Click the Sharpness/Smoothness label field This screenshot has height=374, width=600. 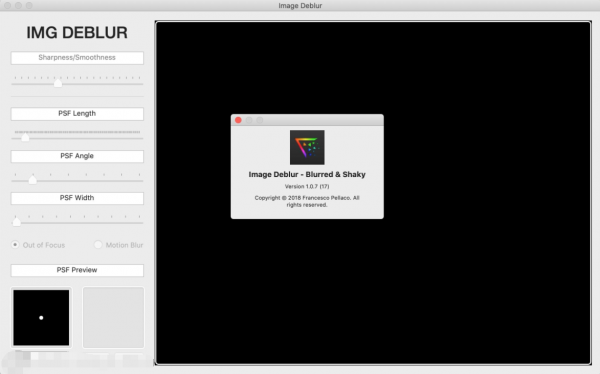click(x=77, y=58)
